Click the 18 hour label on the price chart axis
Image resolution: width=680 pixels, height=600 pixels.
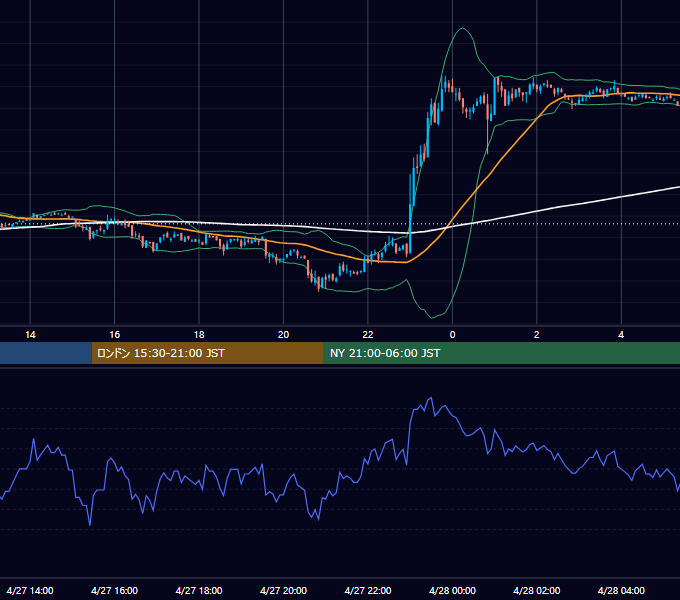[199, 335]
